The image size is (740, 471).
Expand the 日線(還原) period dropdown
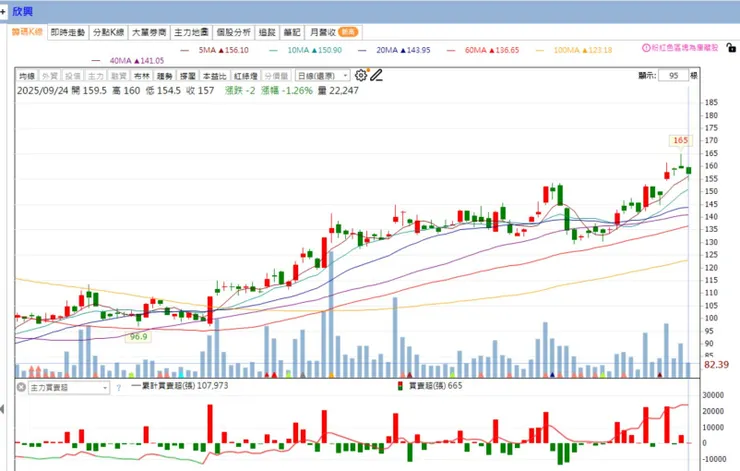tap(323, 76)
